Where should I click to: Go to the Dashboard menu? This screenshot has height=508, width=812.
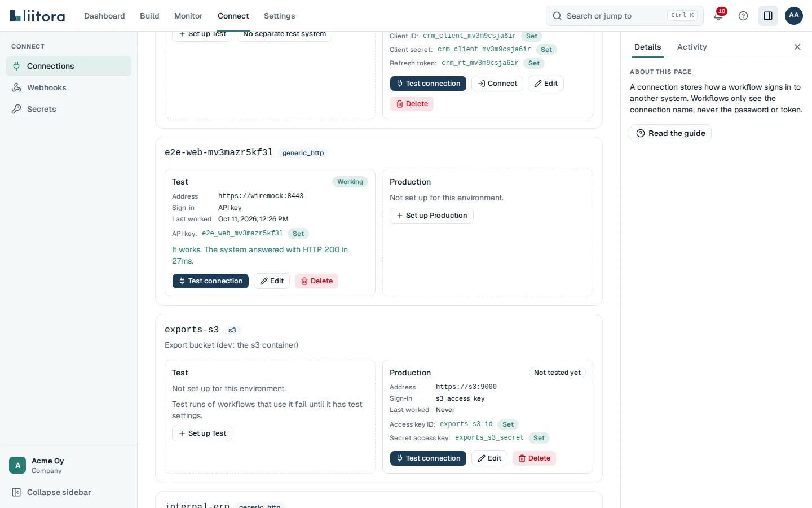click(x=104, y=16)
